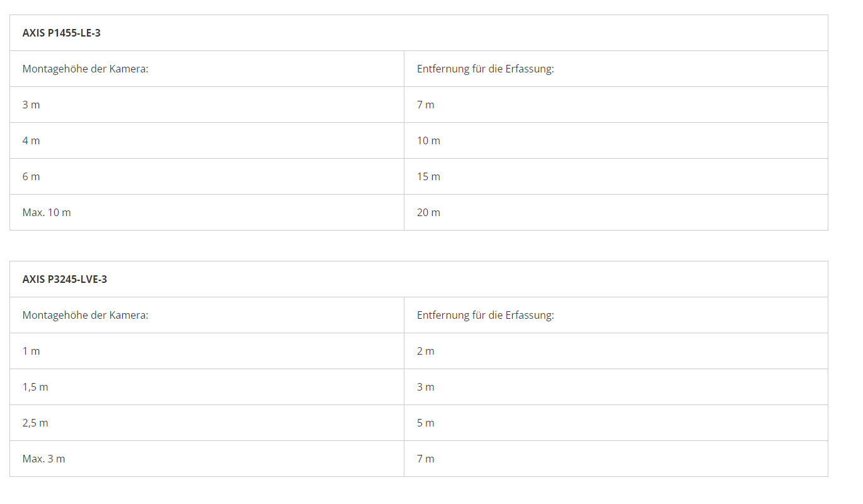The image size is (863, 504).
Task: Select 7 m distance in the P1455-LE-3 table
Action: tap(425, 105)
